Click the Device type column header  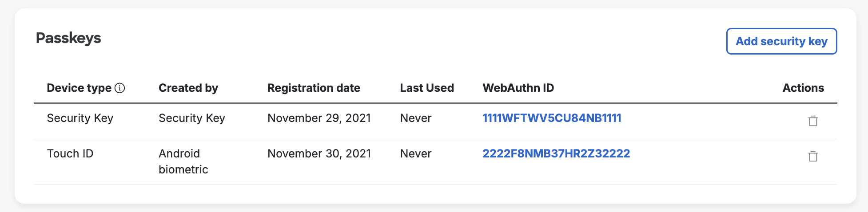coord(79,88)
